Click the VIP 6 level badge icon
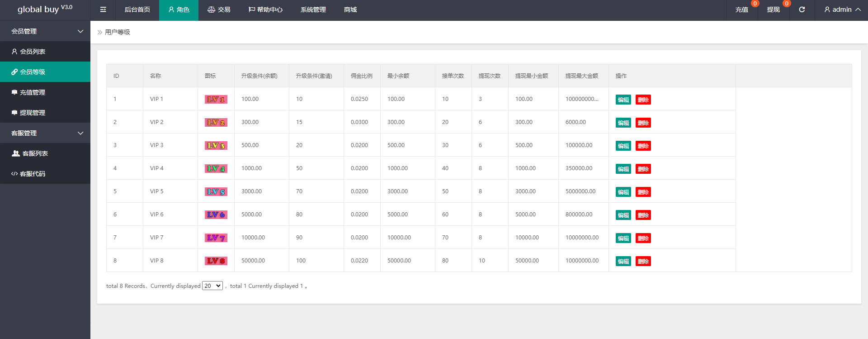This screenshot has height=339, width=868. tap(216, 215)
